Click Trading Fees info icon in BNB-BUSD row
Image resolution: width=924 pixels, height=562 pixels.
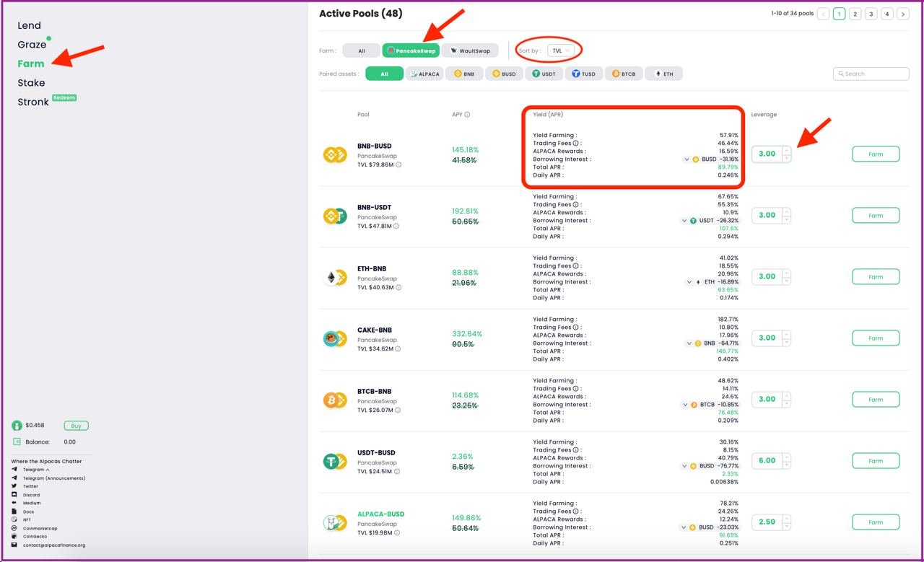pos(575,144)
